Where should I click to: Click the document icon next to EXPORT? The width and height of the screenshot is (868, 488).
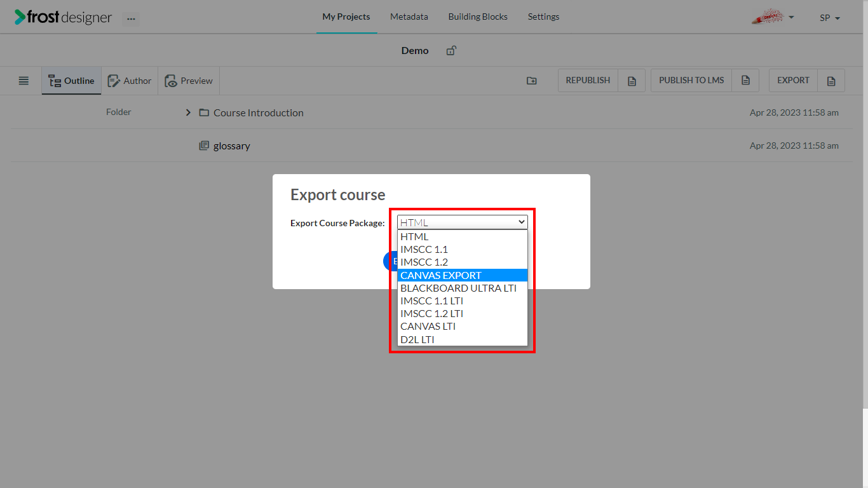pos(831,81)
